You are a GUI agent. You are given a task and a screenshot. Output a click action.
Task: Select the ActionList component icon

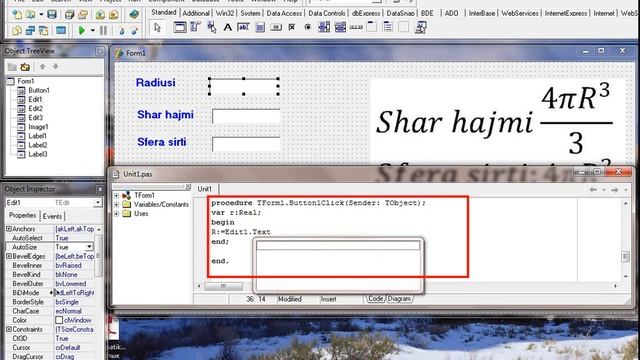click(x=420, y=28)
